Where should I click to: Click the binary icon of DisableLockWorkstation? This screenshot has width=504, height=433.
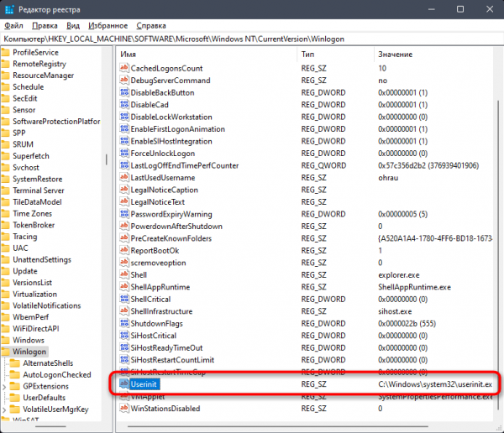pyautogui.click(x=124, y=117)
